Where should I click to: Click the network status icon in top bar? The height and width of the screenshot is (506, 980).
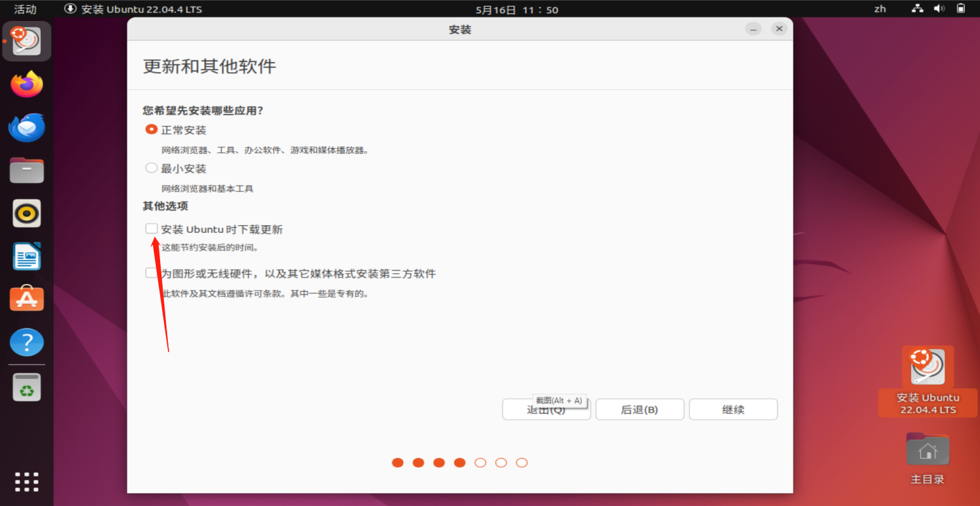tap(917, 9)
